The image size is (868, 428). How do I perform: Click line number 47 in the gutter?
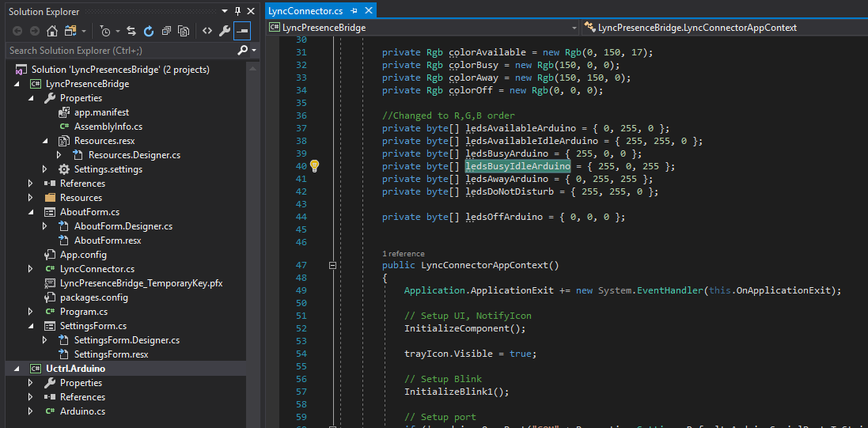click(301, 265)
